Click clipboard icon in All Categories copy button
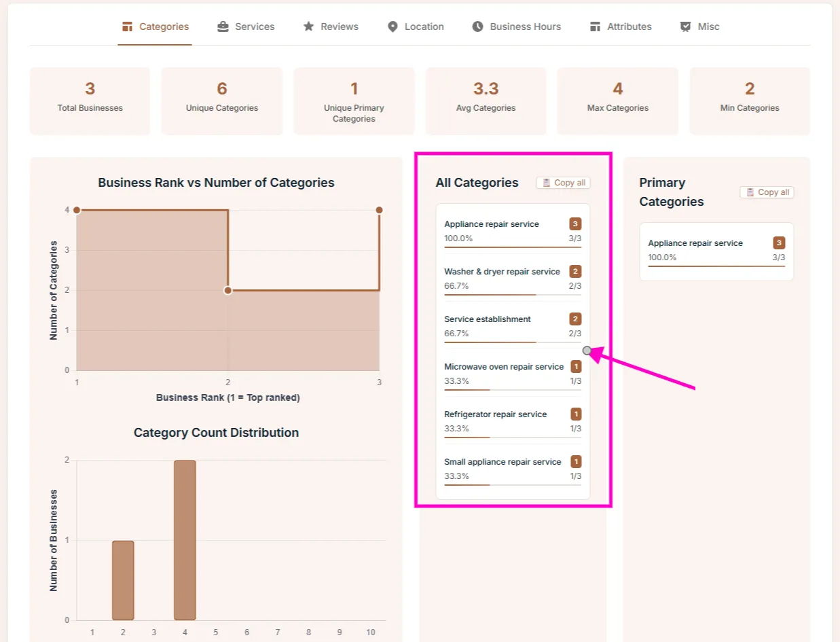 tap(546, 183)
